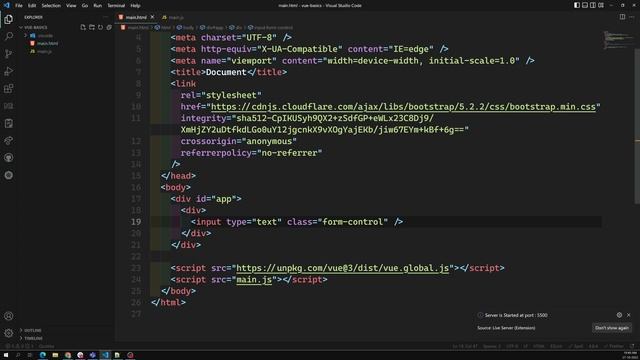640x360 pixels.
Task: Click Windows Start button
Action: point(6,355)
